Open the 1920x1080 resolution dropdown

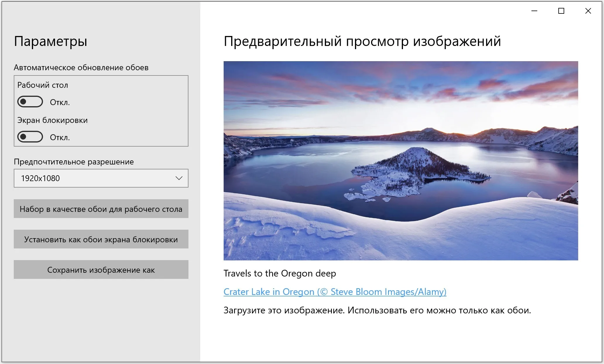click(101, 178)
